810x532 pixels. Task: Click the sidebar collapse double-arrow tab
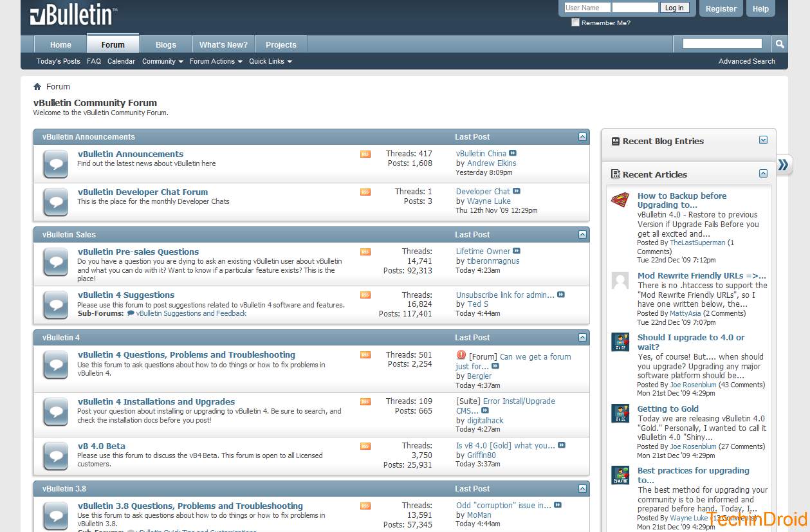point(784,165)
